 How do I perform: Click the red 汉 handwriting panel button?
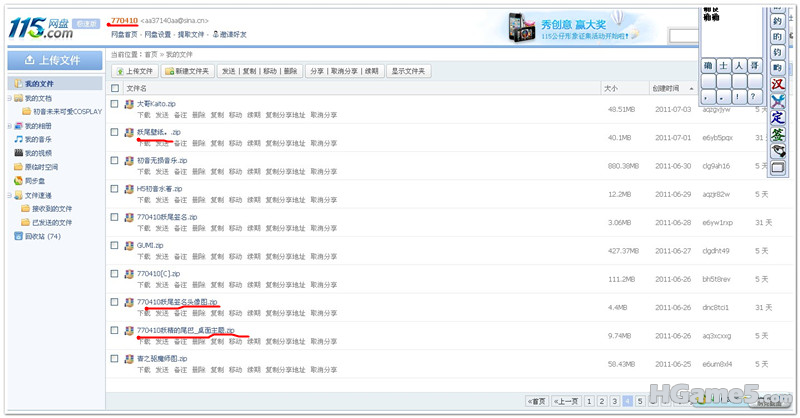(x=778, y=84)
